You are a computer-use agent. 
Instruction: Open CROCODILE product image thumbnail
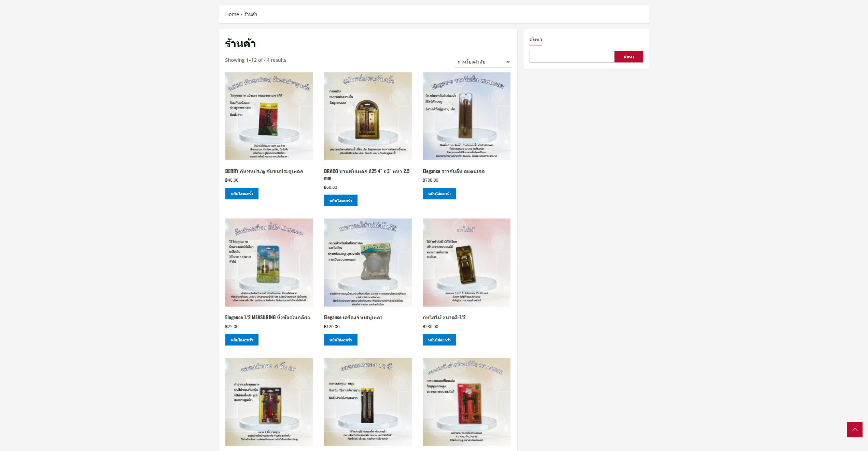point(466,402)
